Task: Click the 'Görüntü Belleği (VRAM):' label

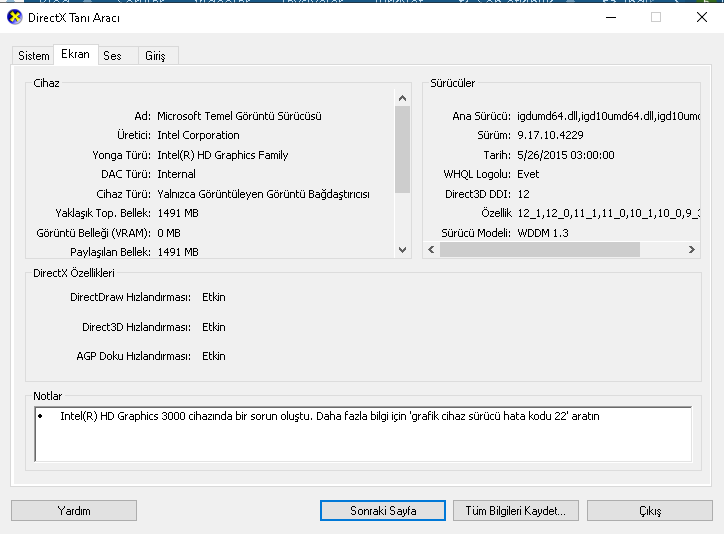Action: coord(93,233)
